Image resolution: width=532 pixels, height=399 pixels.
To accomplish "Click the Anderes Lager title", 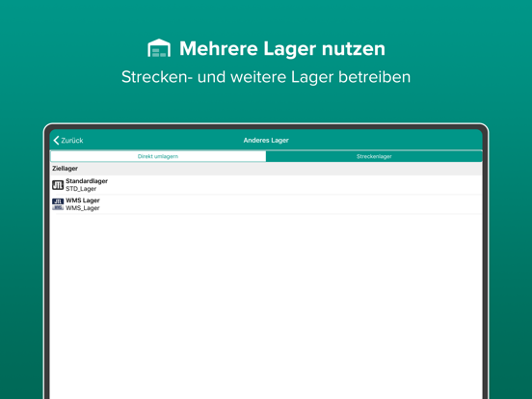I will click(266, 141).
